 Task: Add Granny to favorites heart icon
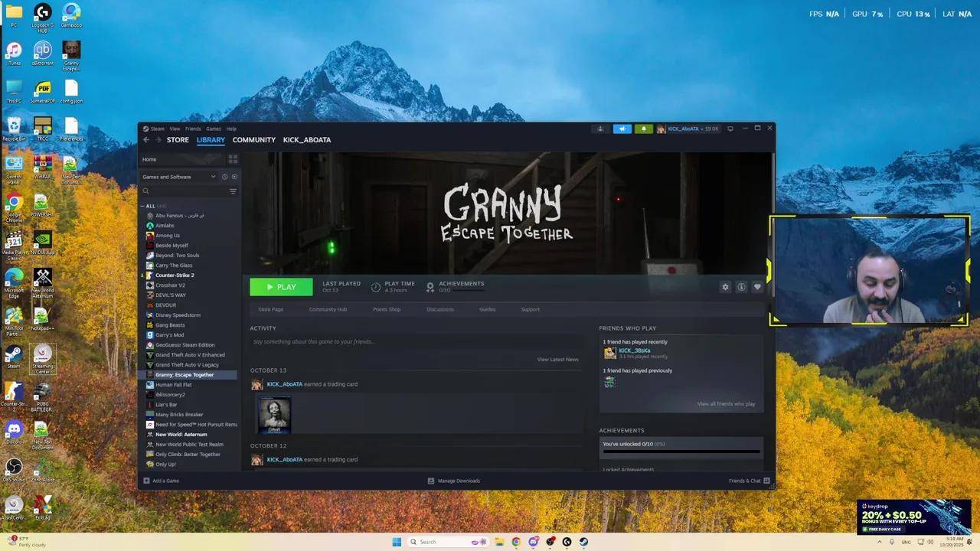point(757,287)
